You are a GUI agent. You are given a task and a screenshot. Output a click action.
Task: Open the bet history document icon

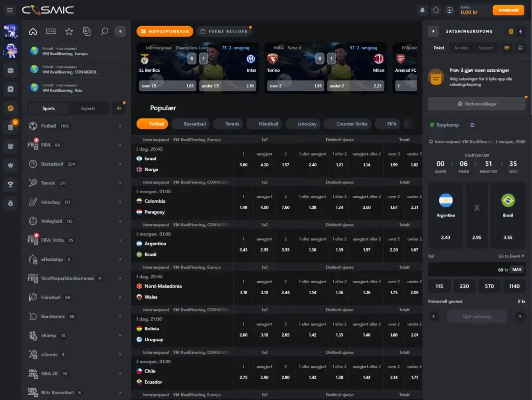pos(87,31)
